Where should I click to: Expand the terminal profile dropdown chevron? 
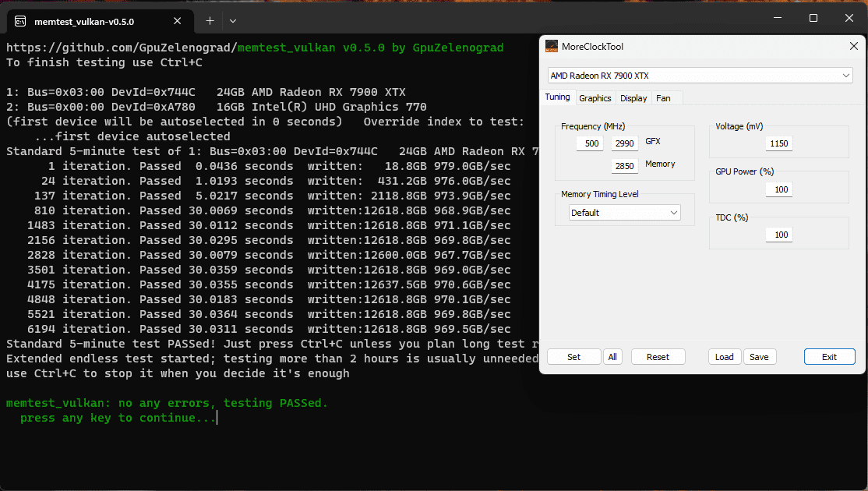233,21
